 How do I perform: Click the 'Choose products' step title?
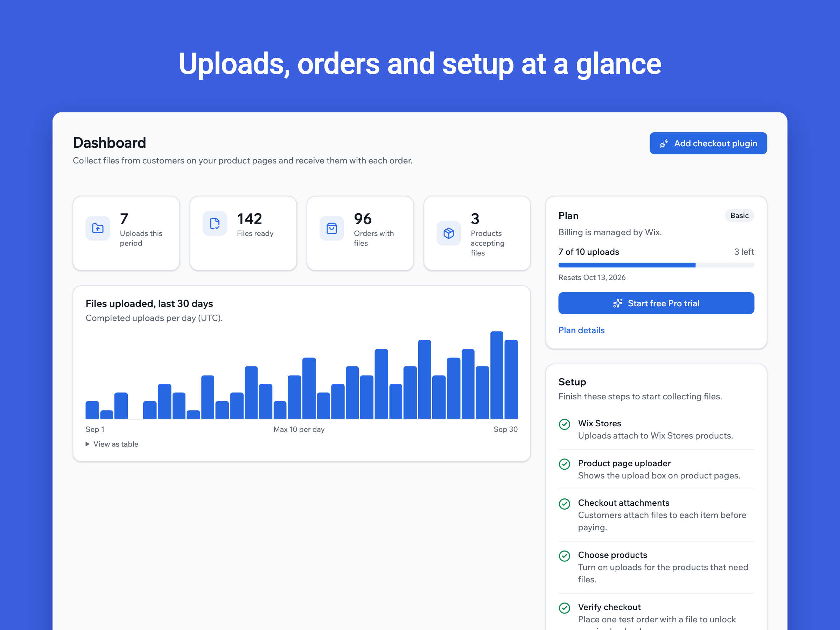[x=612, y=555]
